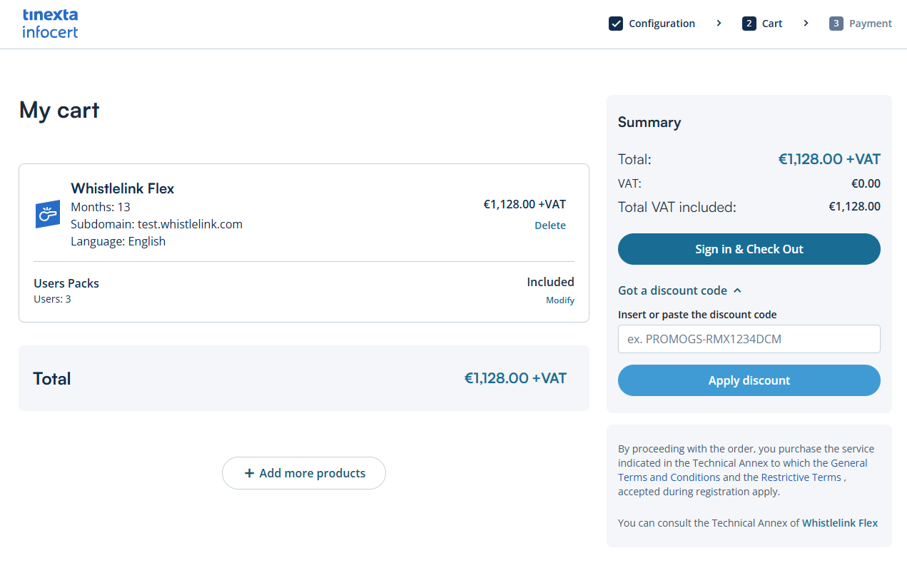Select the Cart step label
Image resolution: width=907 pixels, height=588 pixels.
(x=772, y=24)
